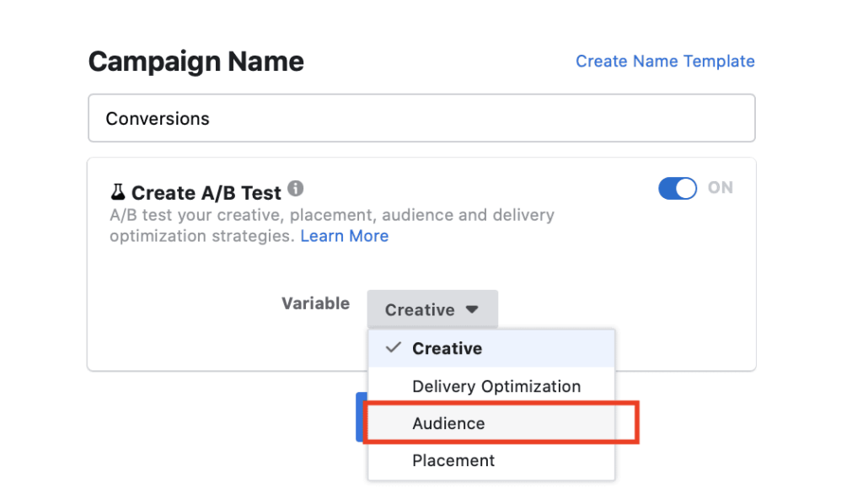
Task: Click the partially hidden blue button
Action: 362,416
